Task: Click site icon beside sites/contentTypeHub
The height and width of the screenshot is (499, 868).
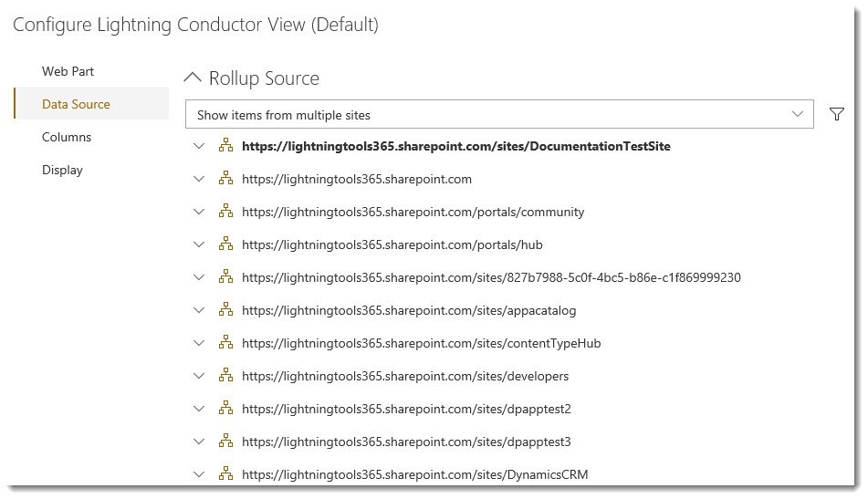Action: 225,342
